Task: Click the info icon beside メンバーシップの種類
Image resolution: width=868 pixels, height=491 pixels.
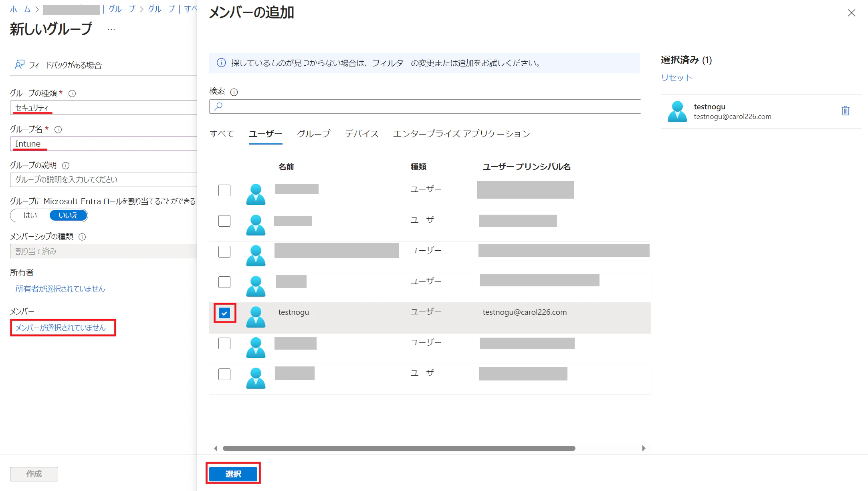Action: coord(82,237)
